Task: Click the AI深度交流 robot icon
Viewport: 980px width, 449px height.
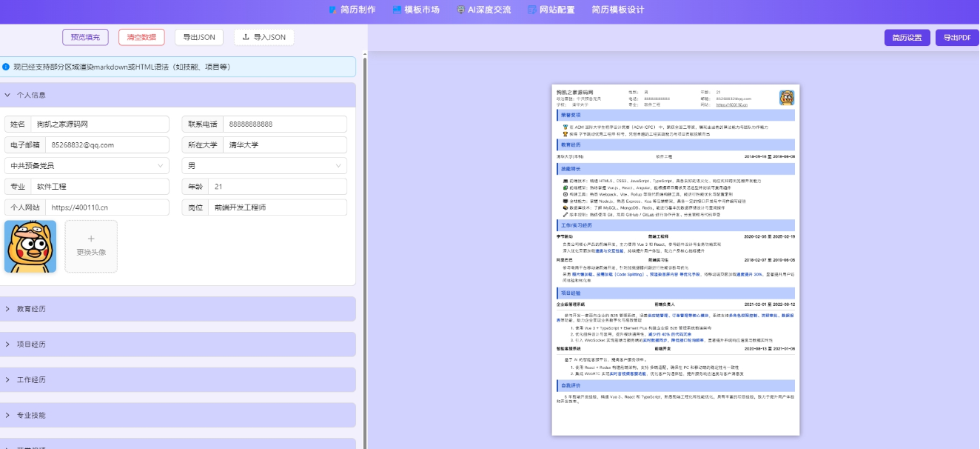Action: (461, 10)
